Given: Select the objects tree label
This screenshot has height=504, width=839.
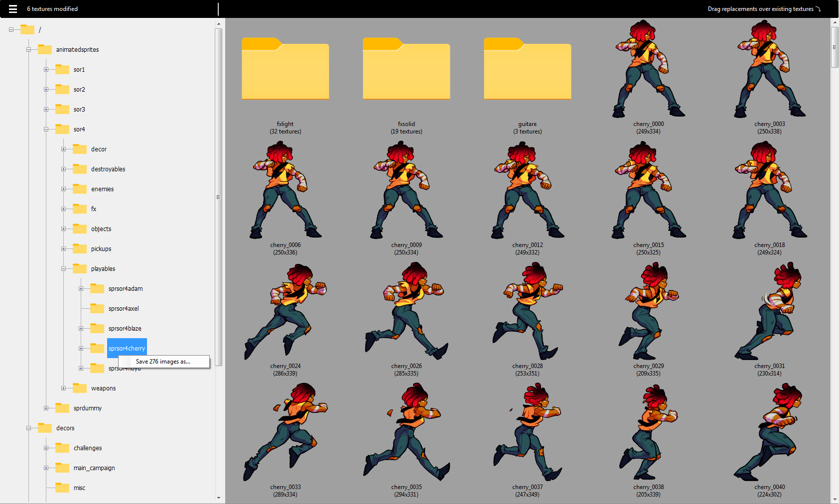Looking at the screenshot, I should (x=101, y=229).
